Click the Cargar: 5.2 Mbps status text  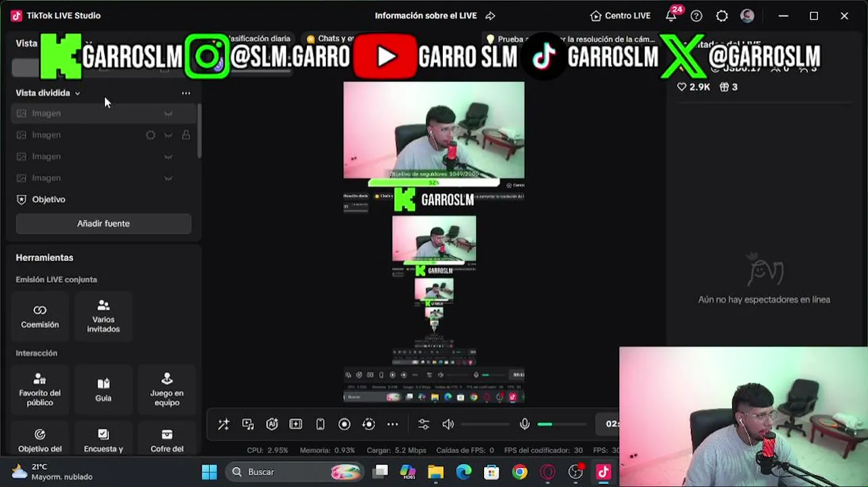[x=397, y=450]
